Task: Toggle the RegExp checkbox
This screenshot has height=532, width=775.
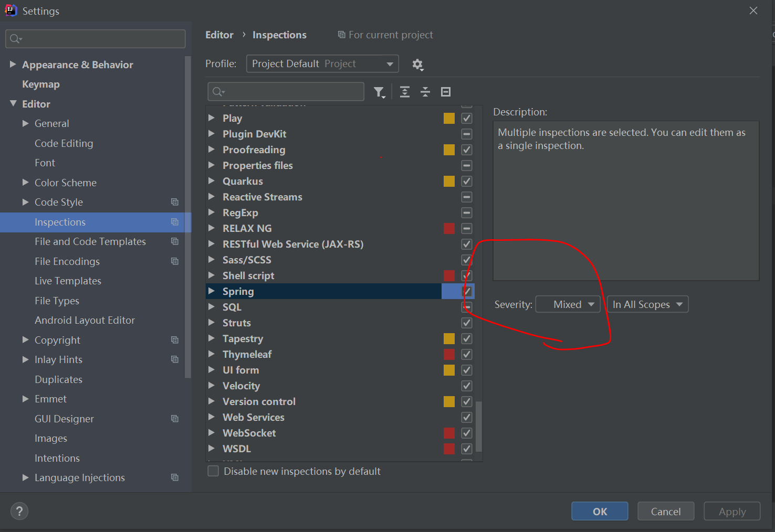Action: click(x=467, y=212)
